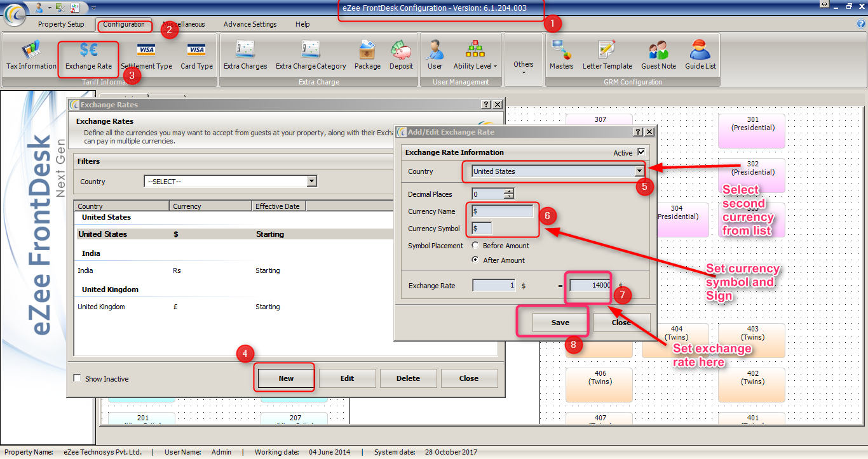Open Guest Note configuration
Viewport: 868px width, 459px height.
(x=658, y=55)
